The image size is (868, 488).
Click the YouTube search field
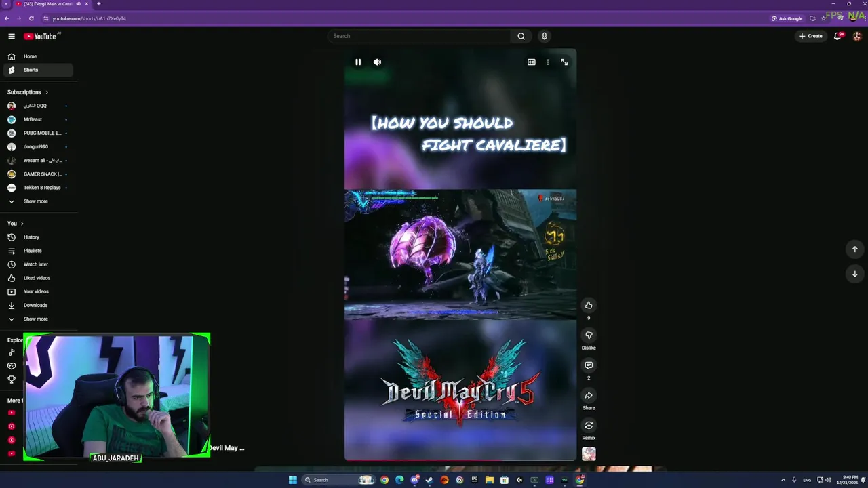418,36
